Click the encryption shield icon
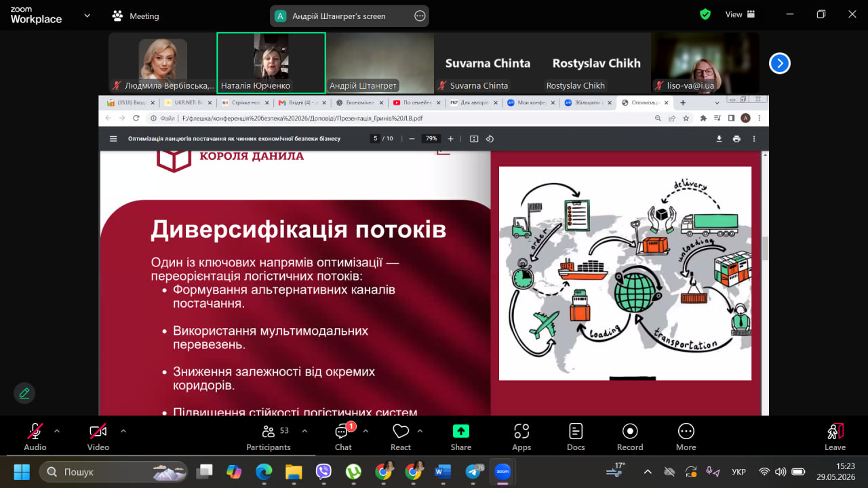 point(705,14)
